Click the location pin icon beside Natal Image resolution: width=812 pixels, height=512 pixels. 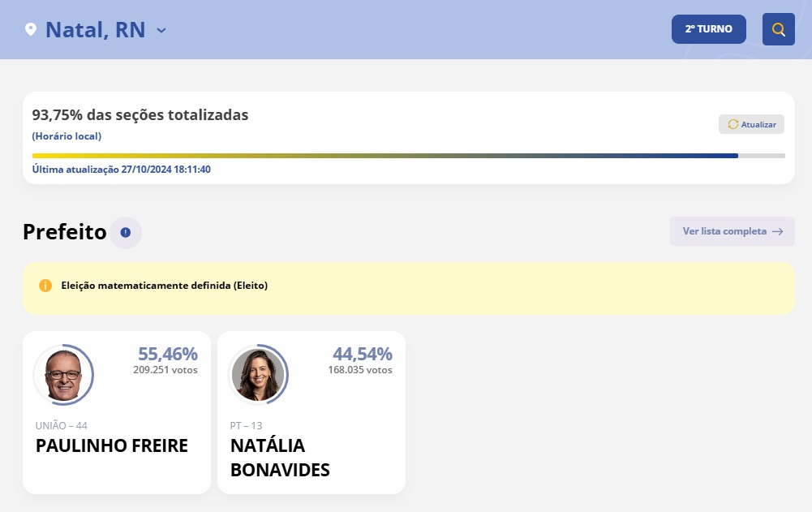click(31, 29)
